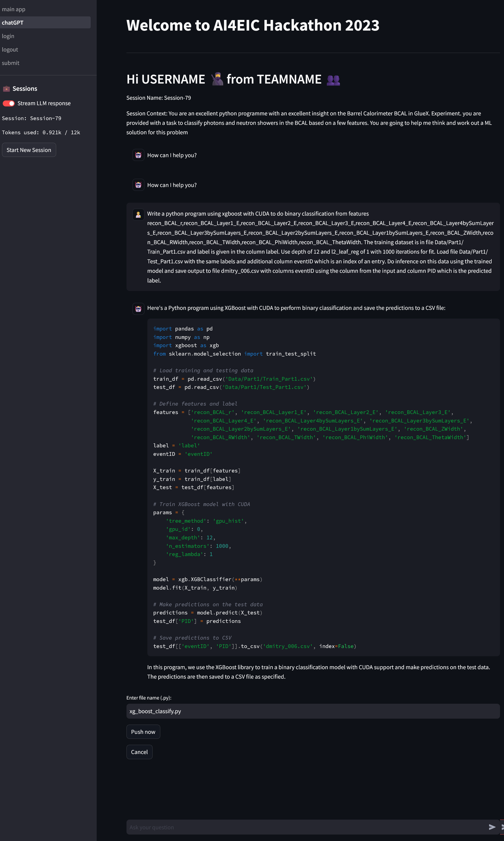Click the Push now button
This screenshot has height=841, width=504.
point(143,732)
